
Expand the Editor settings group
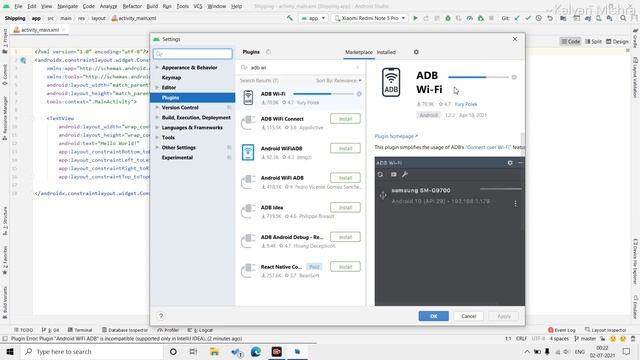point(157,87)
